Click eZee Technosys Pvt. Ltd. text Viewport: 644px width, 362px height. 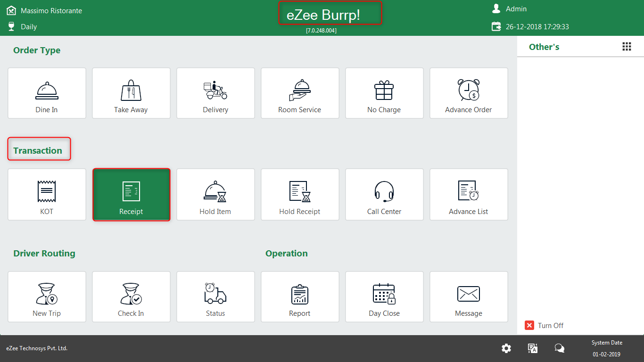(x=37, y=348)
